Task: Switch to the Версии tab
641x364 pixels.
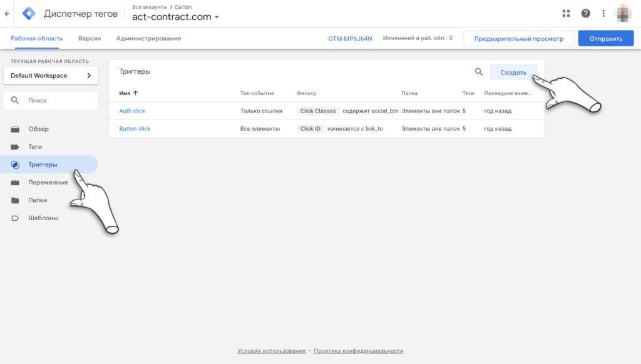Action: (90, 38)
